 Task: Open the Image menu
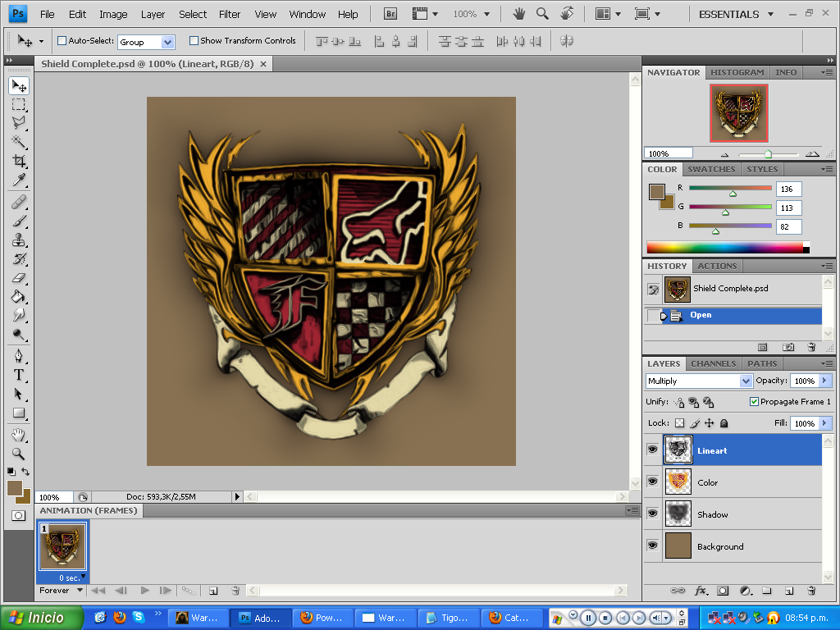pos(113,15)
